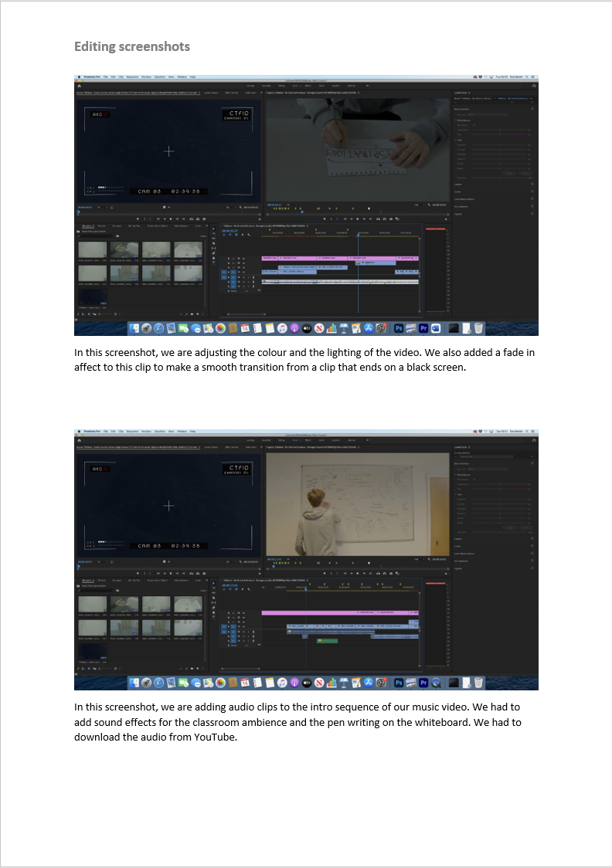
Task: Adjust Saturation slider in first screenshot's Lumetri
Action: 500,178
